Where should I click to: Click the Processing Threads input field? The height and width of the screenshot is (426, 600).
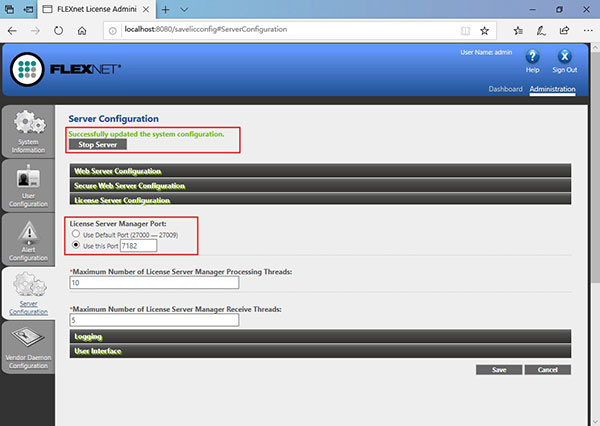154,283
